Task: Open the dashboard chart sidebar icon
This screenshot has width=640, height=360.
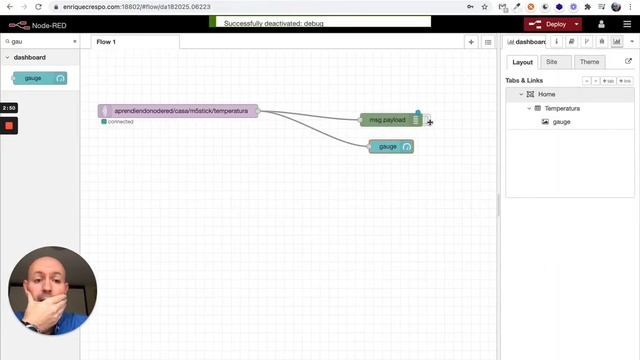Action: [x=617, y=42]
